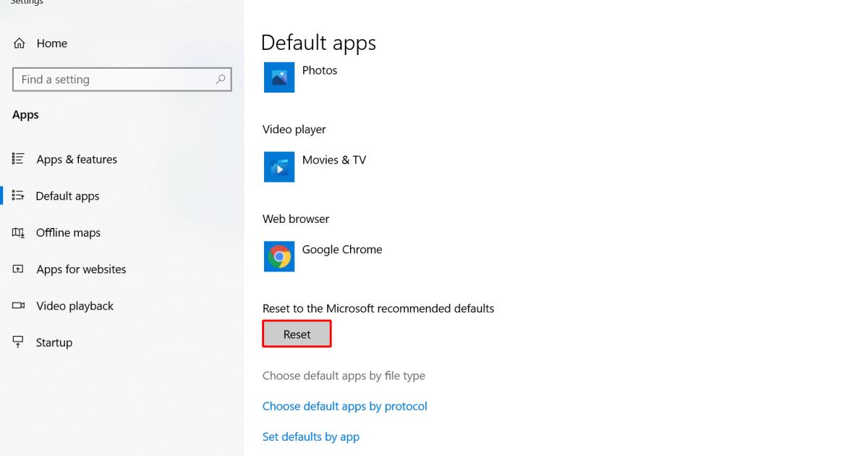
Task: Open Choose default apps by protocol
Action: point(344,406)
